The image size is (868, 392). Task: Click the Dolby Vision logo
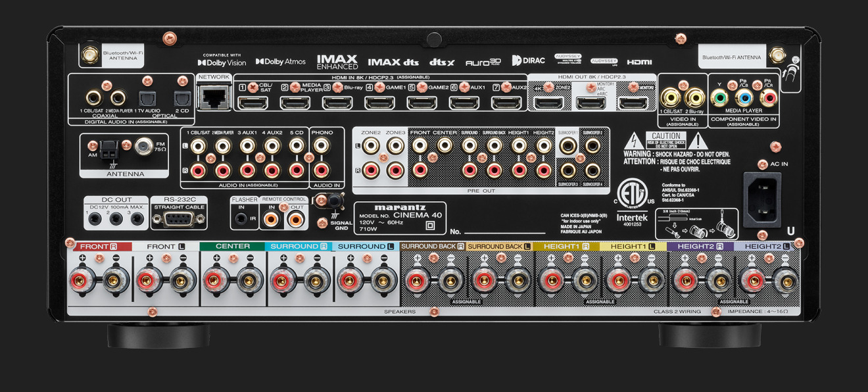click(x=222, y=62)
